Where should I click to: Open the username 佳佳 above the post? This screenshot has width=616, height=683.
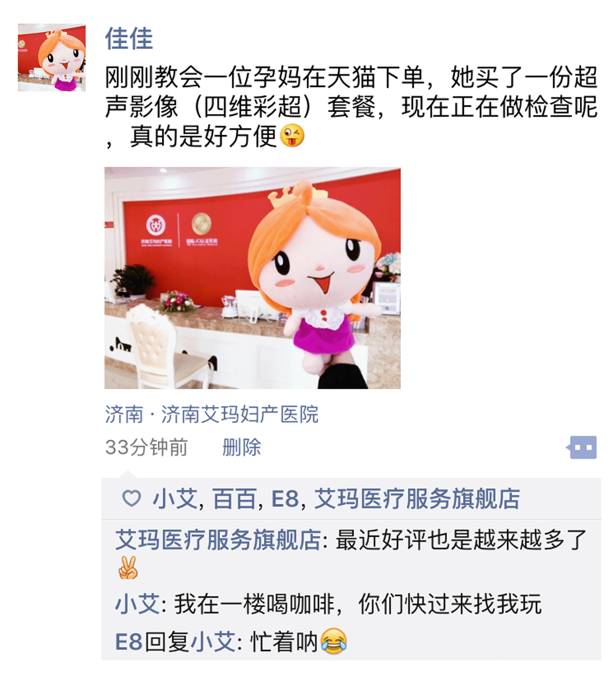pyautogui.click(x=129, y=39)
